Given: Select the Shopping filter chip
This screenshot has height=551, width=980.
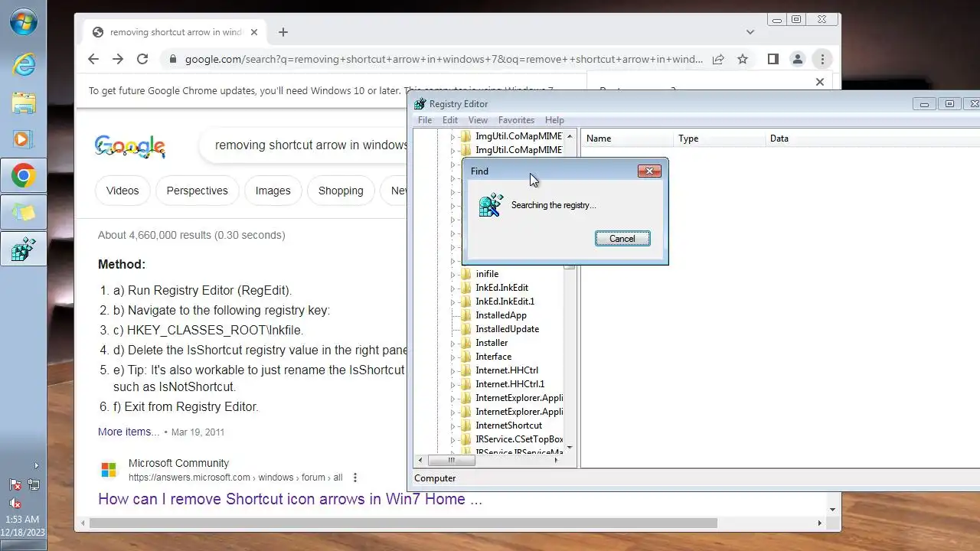Looking at the screenshot, I should click(341, 191).
